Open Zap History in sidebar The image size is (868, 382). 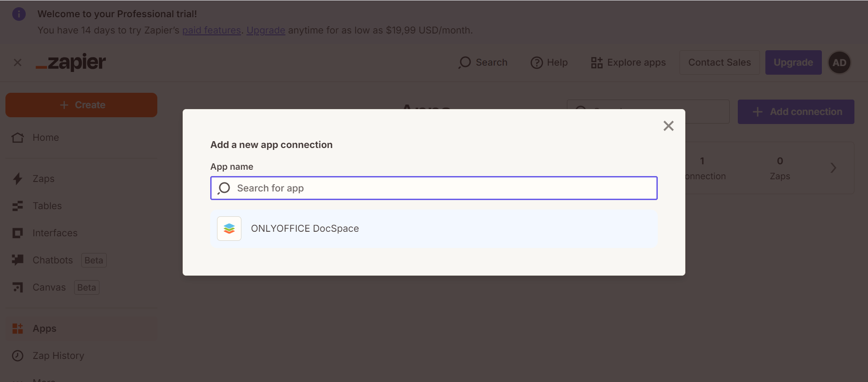pos(81,356)
